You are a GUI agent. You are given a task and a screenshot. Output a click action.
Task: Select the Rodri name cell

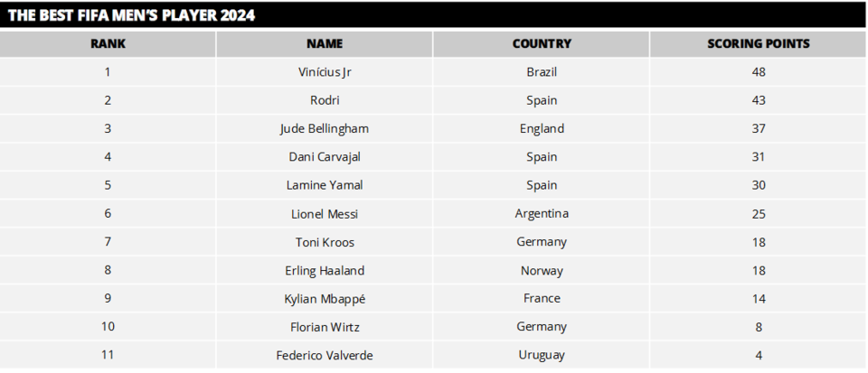[325, 100]
